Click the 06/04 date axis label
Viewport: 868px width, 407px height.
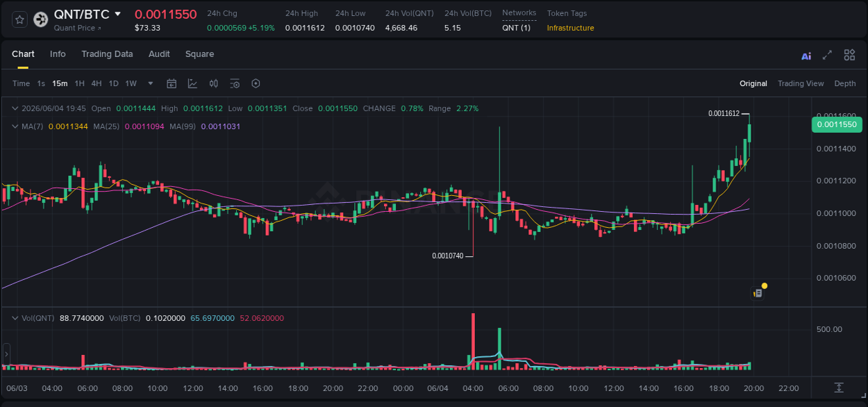438,388
